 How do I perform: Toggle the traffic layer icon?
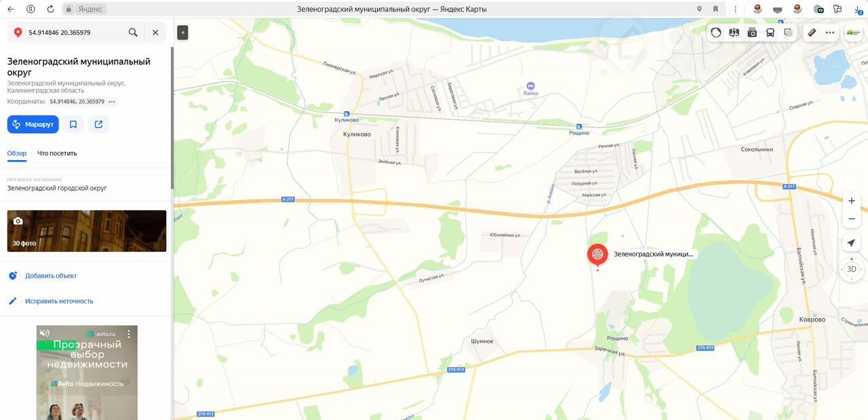point(716,33)
